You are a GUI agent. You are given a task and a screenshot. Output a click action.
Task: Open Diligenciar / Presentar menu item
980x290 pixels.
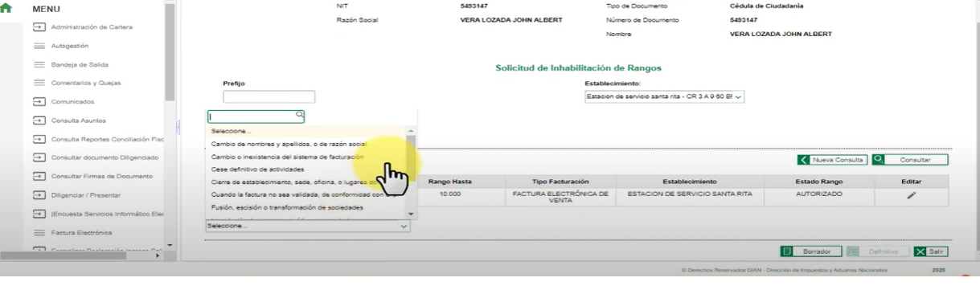coord(87,195)
